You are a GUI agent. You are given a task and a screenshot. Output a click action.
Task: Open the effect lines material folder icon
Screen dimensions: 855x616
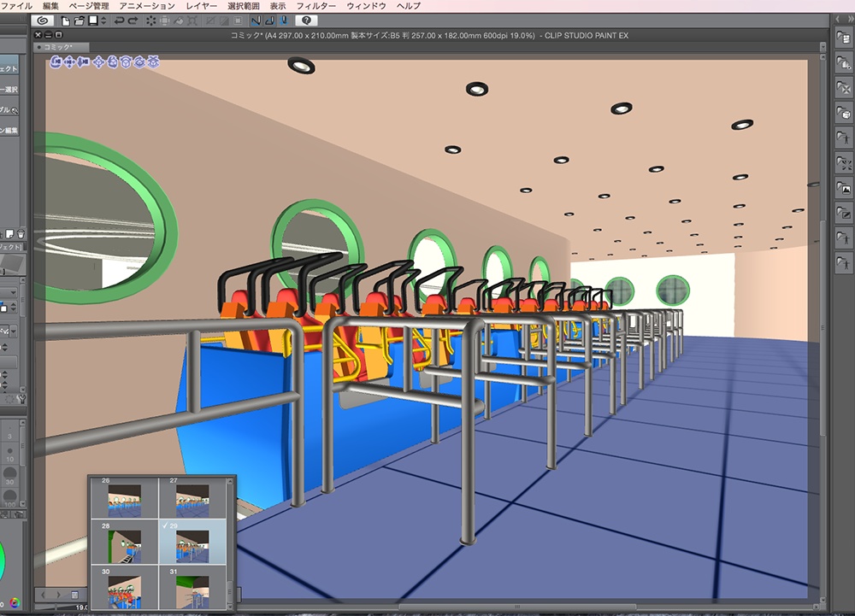(844, 163)
